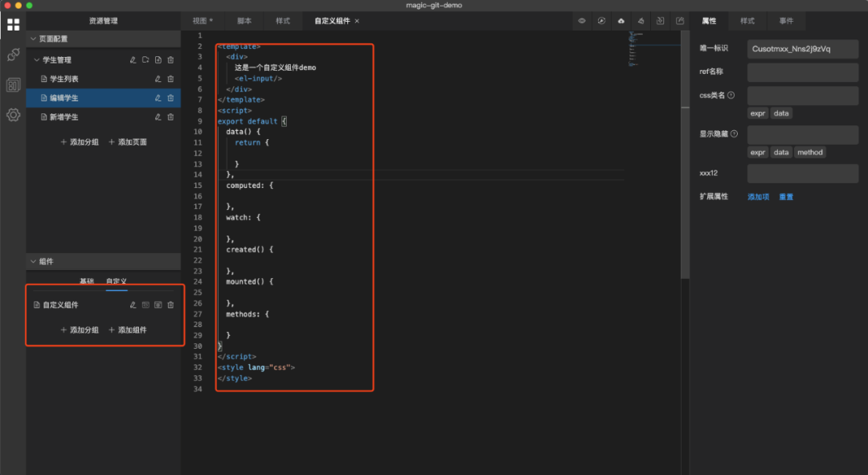This screenshot has height=475, width=868.
Task: Collapse the 组件 section
Action: click(33, 261)
